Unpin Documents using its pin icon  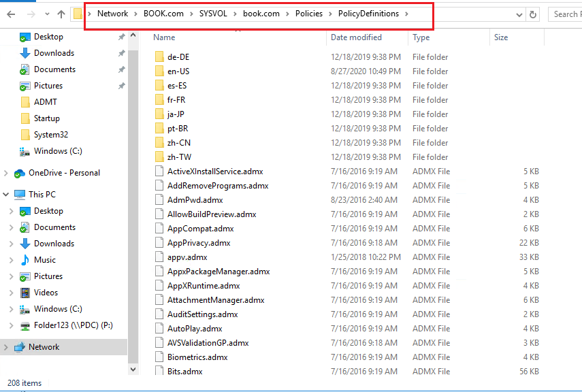tap(121, 69)
